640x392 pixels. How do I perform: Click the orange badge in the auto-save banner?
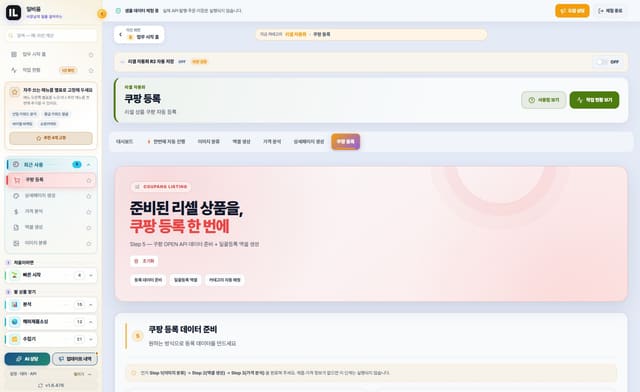click(200, 62)
